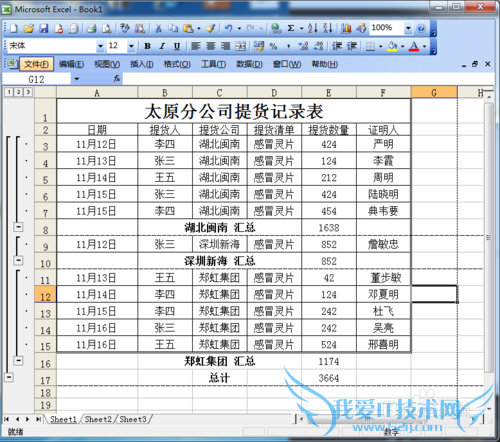Click the Paste clipboard icon
This screenshot has width=500, height=442.
[x=188, y=28]
